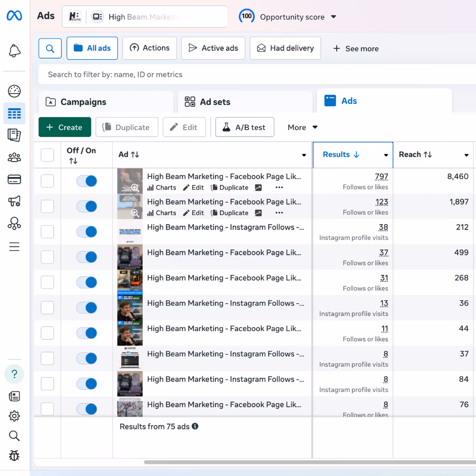This screenshot has height=476, width=476.
Task: Open Account overview gauge icon
Action: [x=14, y=91]
